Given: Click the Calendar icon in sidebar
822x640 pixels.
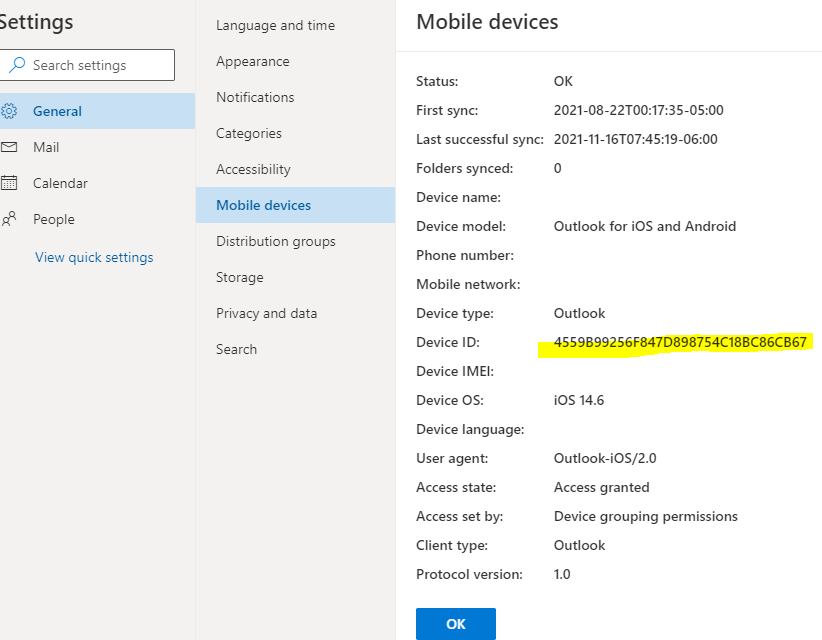Looking at the screenshot, I should tap(9, 183).
